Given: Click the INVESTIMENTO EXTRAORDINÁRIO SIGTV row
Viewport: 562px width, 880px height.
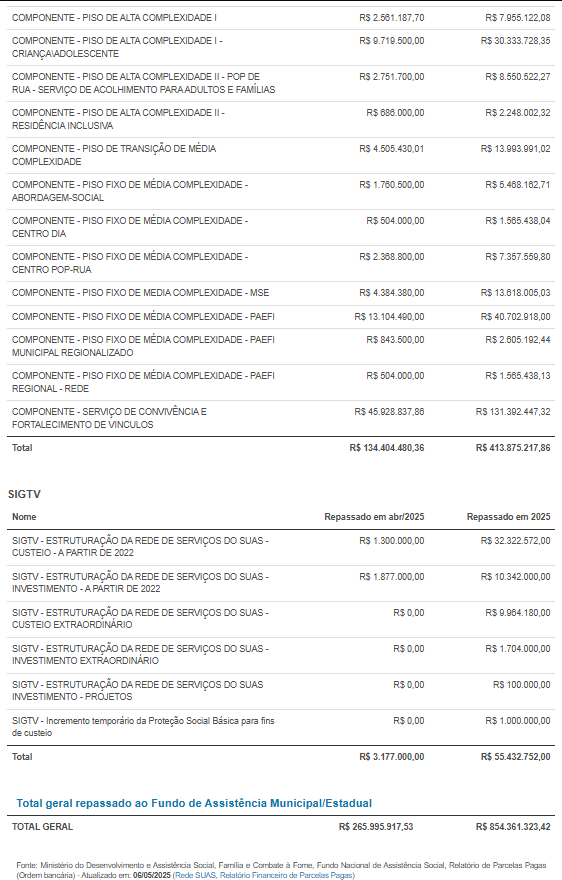Looking at the screenshot, I should click(281, 655).
